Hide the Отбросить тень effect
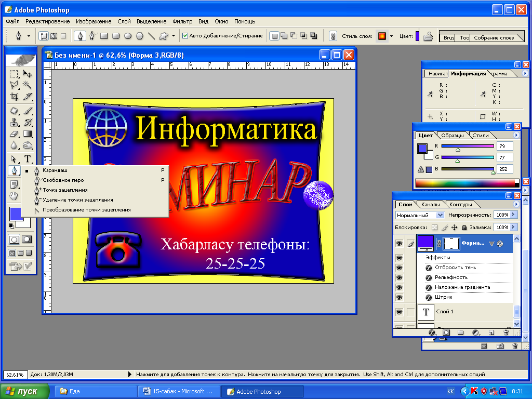The image size is (532, 399). 400,268
